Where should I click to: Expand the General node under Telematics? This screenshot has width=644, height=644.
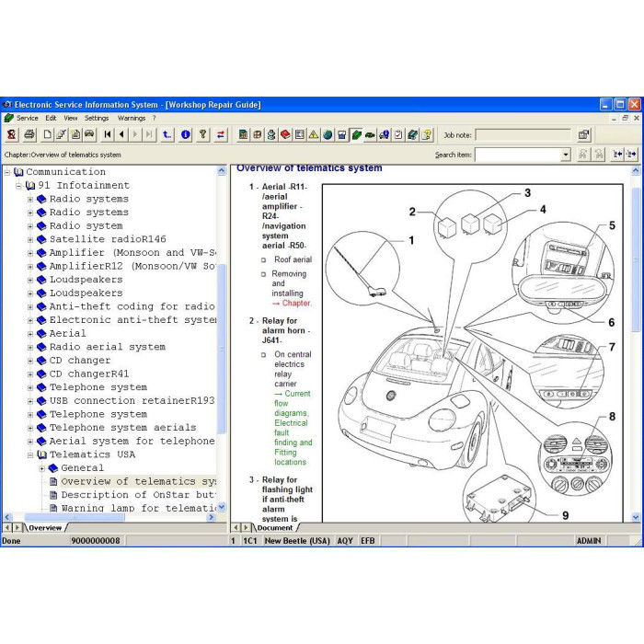[x=41, y=468]
